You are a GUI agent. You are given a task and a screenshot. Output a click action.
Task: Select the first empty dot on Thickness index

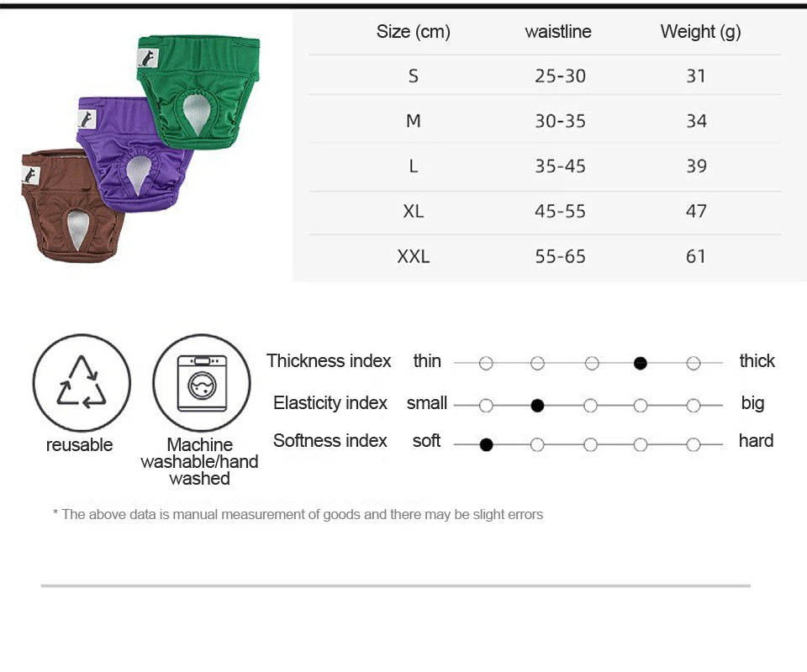486,364
